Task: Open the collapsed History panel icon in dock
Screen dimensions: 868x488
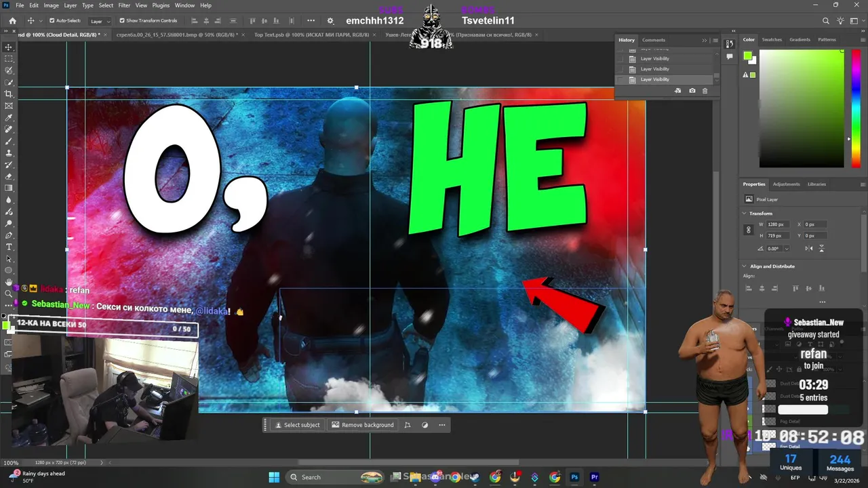Action: click(x=729, y=43)
